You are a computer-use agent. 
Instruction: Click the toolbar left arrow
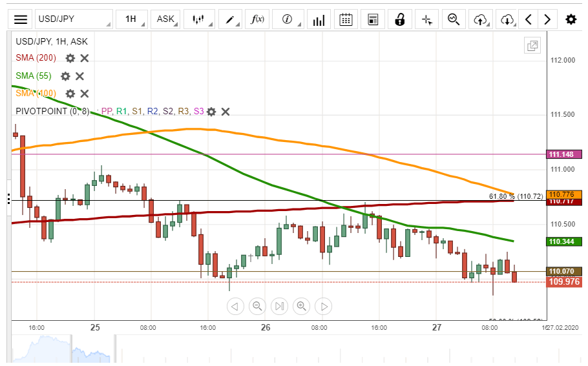tap(529, 19)
